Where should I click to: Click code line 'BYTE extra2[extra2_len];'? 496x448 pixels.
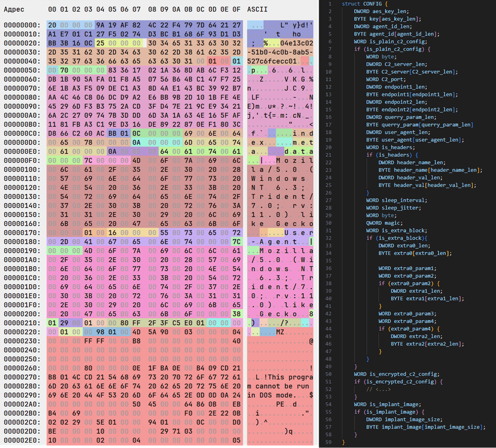(427, 344)
